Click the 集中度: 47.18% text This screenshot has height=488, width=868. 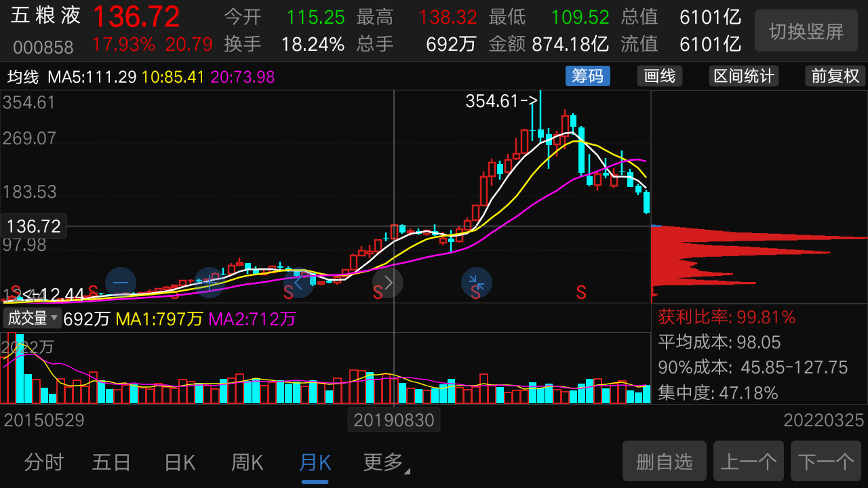[x=718, y=392]
